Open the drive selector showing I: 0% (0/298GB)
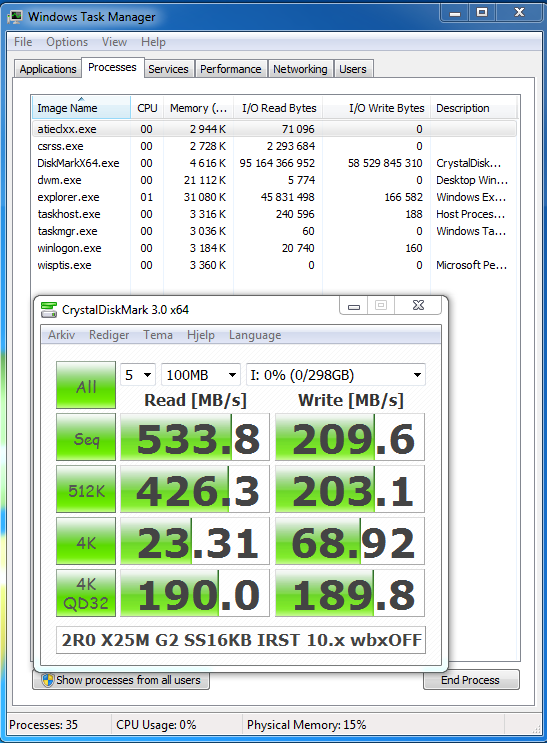 click(336, 375)
